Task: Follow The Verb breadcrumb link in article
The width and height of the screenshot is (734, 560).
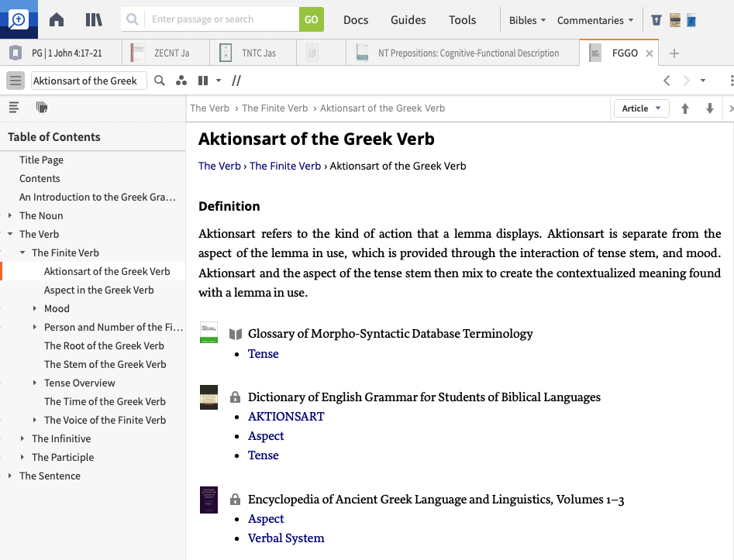Action: [219, 166]
